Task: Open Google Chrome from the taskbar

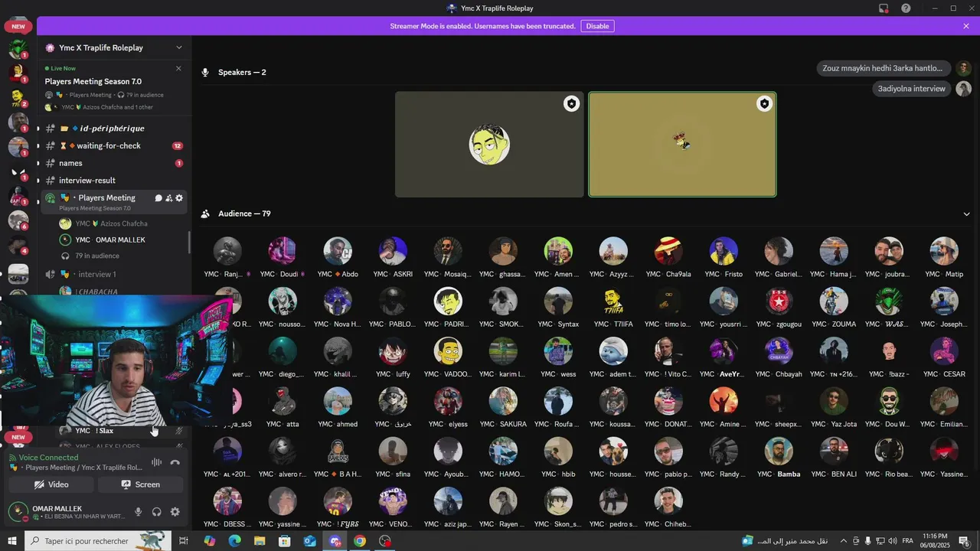Action: click(360, 541)
